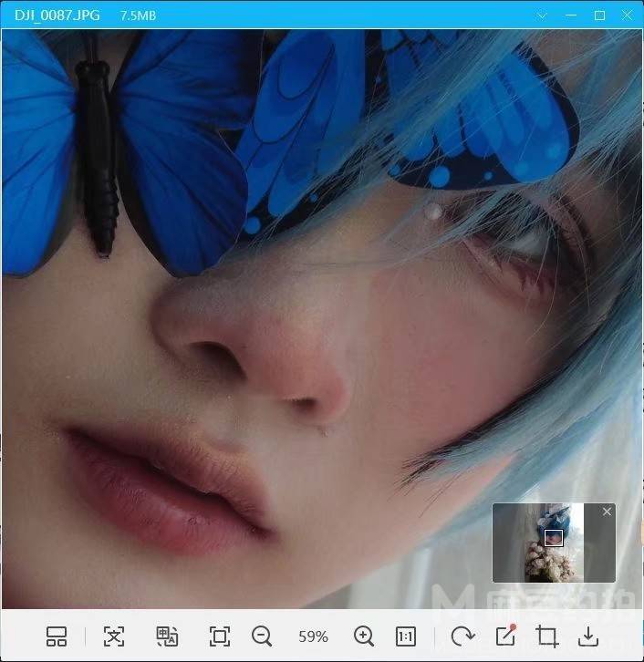Click the 59% zoom level text
Image resolution: width=644 pixels, height=662 pixels.
(x=314, y=636)
